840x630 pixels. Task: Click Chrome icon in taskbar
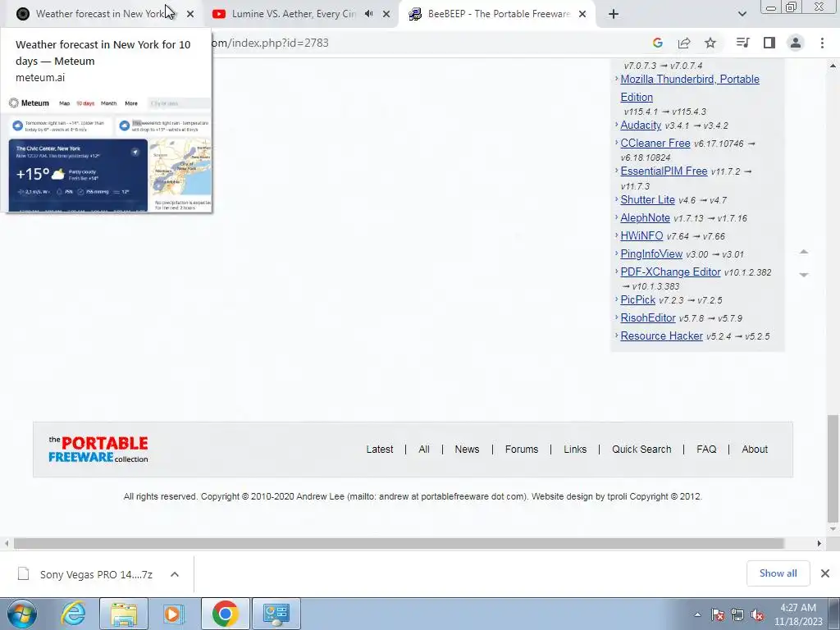tap(225, 614)
